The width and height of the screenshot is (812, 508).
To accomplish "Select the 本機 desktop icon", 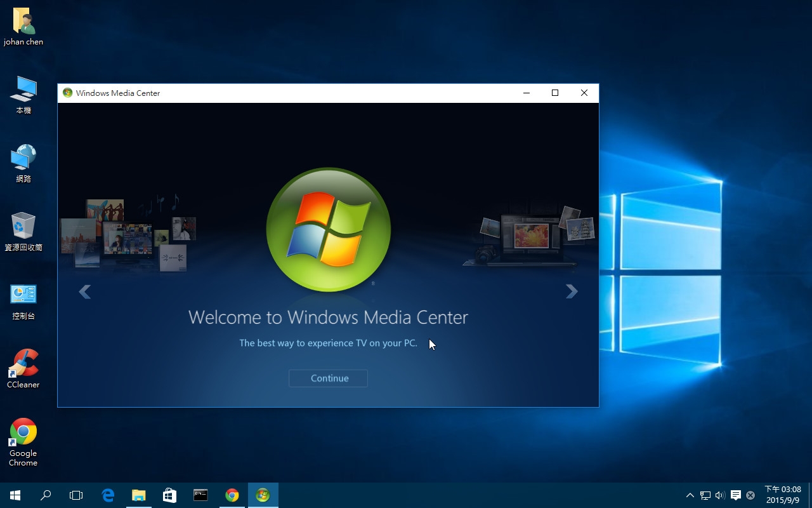I will (23, 95).
